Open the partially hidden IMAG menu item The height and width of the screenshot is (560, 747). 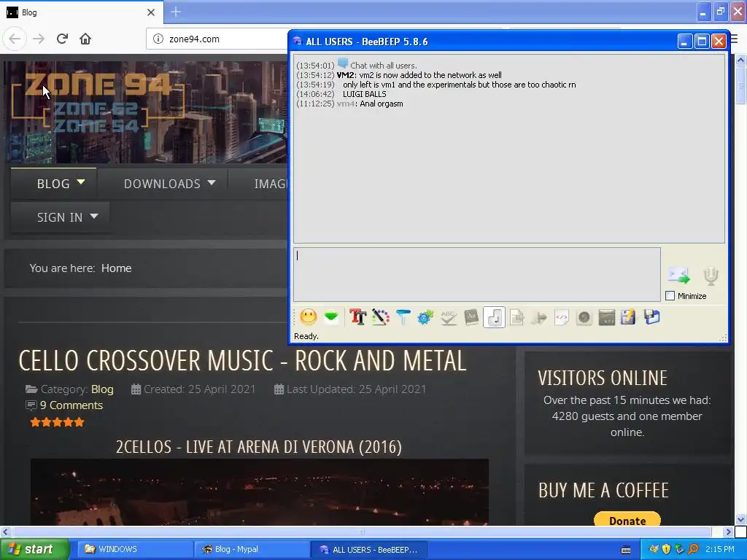[270, 184]
